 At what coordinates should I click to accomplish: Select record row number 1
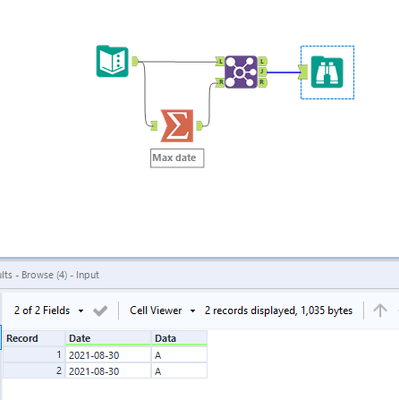click(34, 355)
